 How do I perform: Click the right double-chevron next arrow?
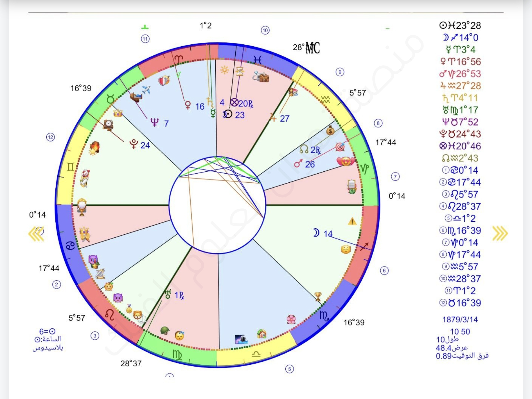tap(500, 233)
